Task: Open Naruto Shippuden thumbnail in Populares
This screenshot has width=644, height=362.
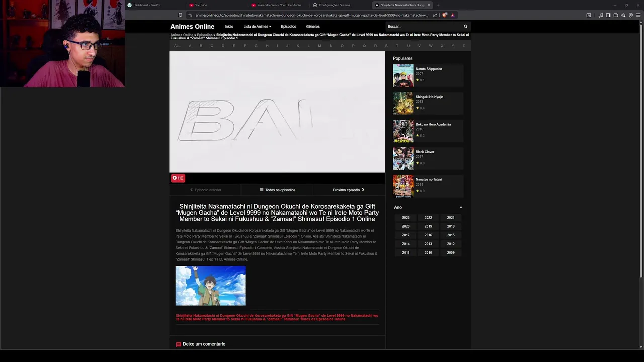Action: [x=403, y=75]
